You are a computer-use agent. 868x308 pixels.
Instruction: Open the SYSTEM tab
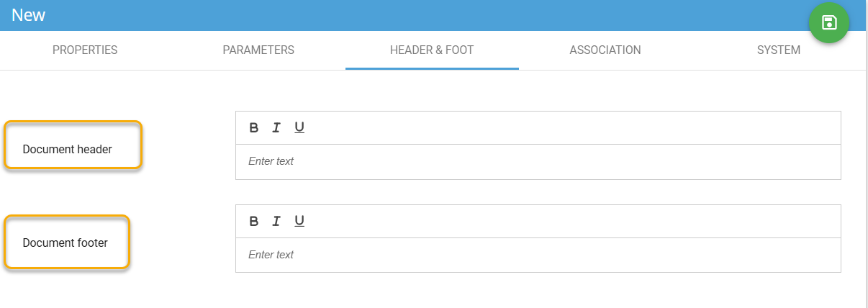779,50
